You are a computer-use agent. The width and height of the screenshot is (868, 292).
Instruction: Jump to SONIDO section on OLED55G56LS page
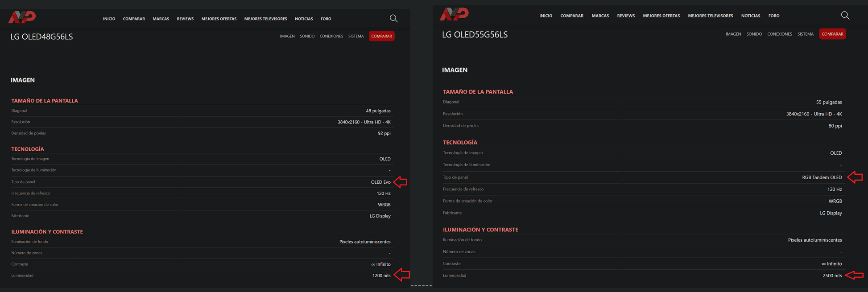pyautogui.click(x=754, y=34)
